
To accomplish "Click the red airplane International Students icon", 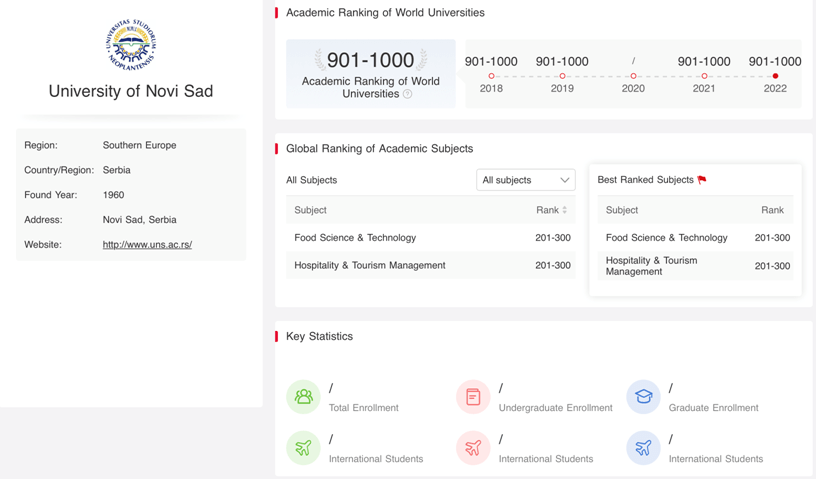I will pos(473,448).
